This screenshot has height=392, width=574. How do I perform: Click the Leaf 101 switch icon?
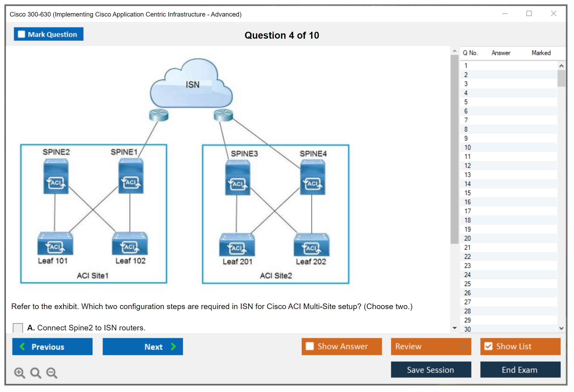coord(55,244)
